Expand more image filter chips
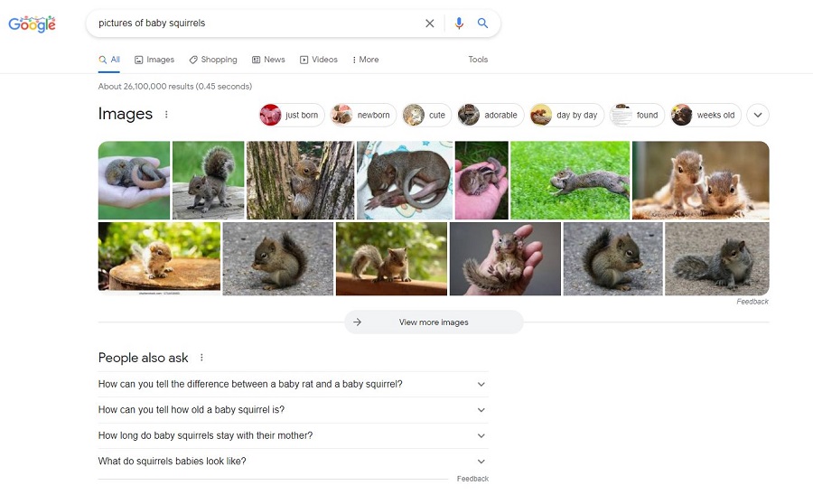The height and width of the screenshot is (504, 813). (x=758, y=115)
